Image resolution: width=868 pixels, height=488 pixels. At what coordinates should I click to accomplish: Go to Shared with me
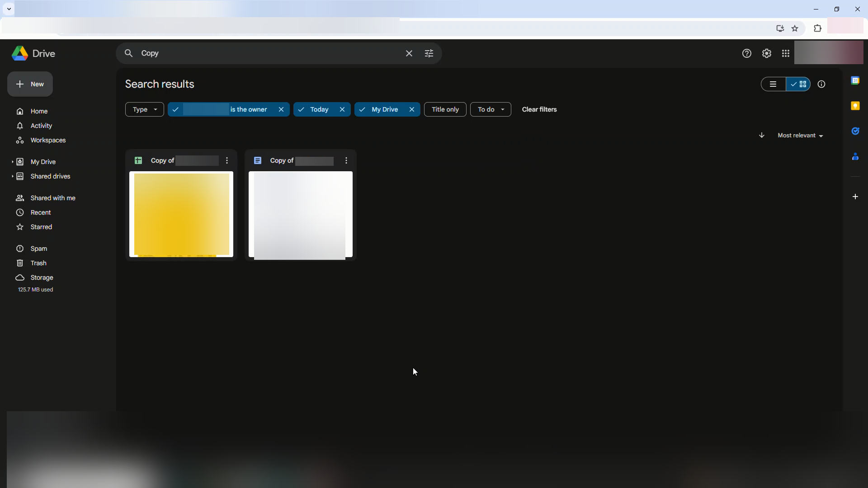(53, 198)
